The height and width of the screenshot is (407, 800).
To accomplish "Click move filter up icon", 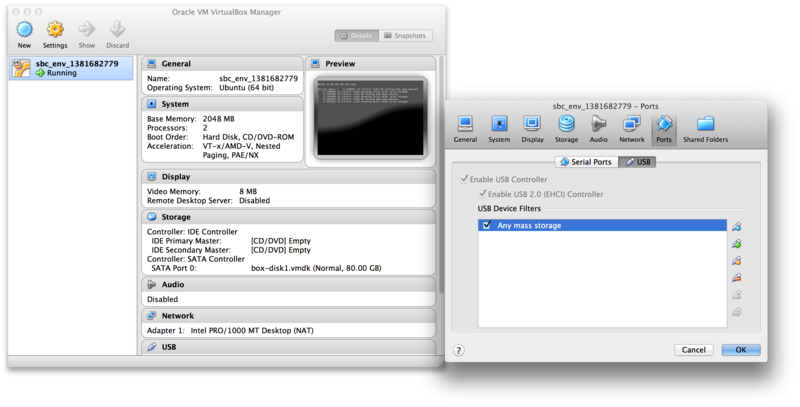I will (736, 295).
